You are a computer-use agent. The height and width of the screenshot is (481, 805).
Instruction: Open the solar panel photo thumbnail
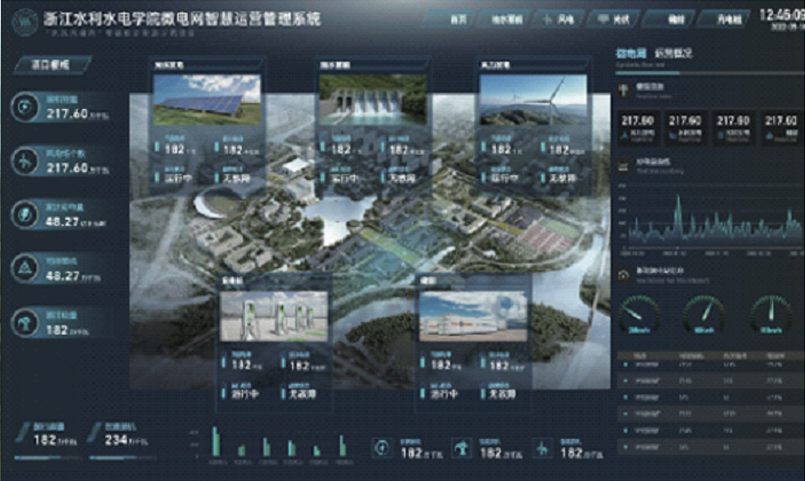click(x=207, y=100)
